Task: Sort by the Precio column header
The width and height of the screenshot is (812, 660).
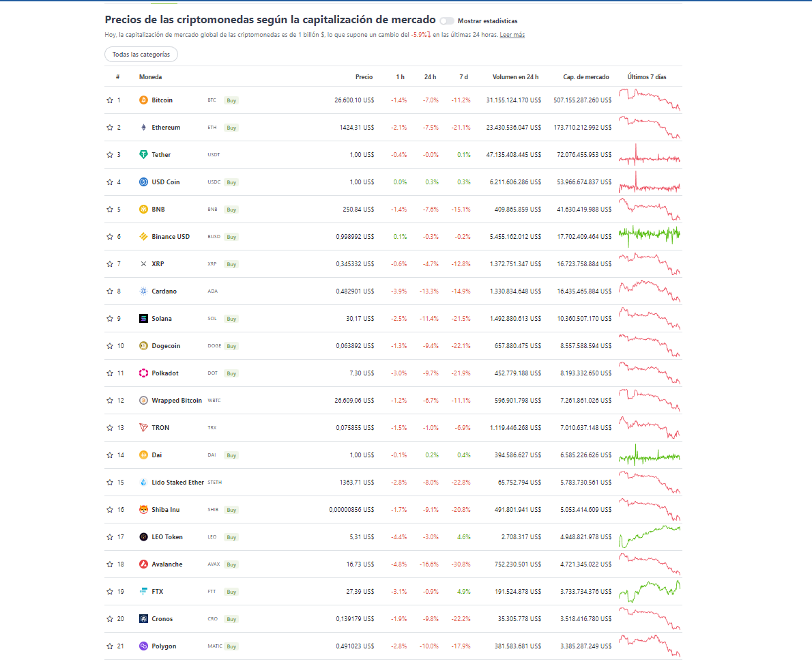Action: [364, 76]
